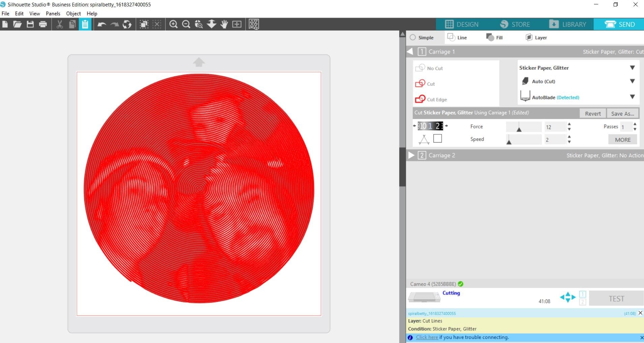Decrease the Speed value with down arrow
644x343 pixels.
[569, 142]
